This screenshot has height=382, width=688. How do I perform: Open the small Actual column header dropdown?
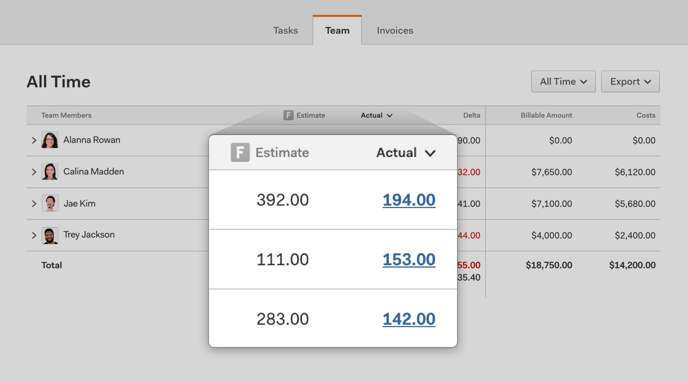[x=376, y=115]
